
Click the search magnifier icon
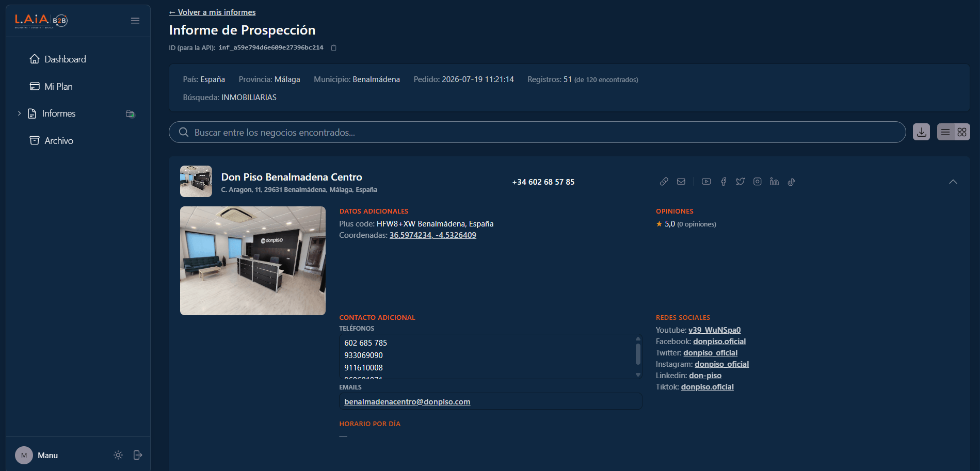pyautogui.click(x=183, y=132)
